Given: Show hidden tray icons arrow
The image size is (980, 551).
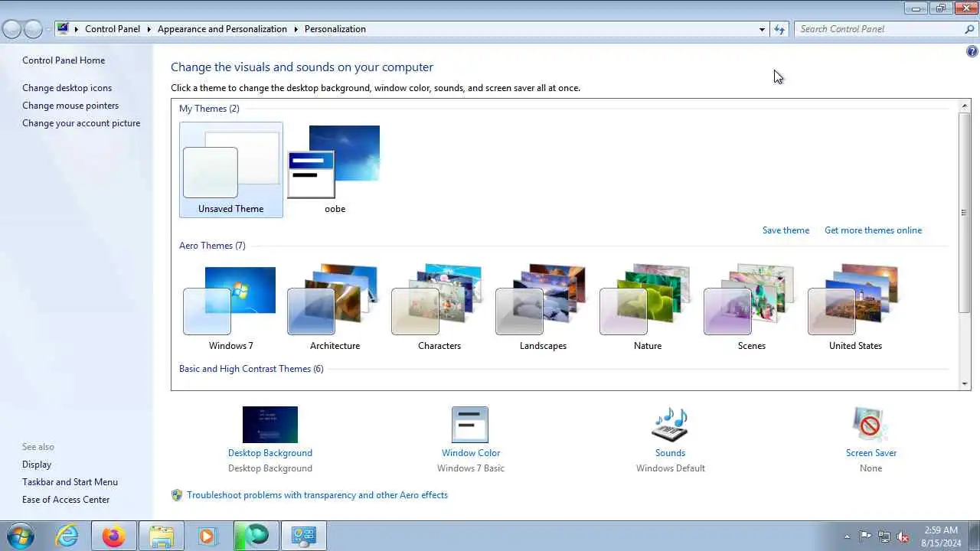Looking at the screenshot, I should click(x=846, y=536).
